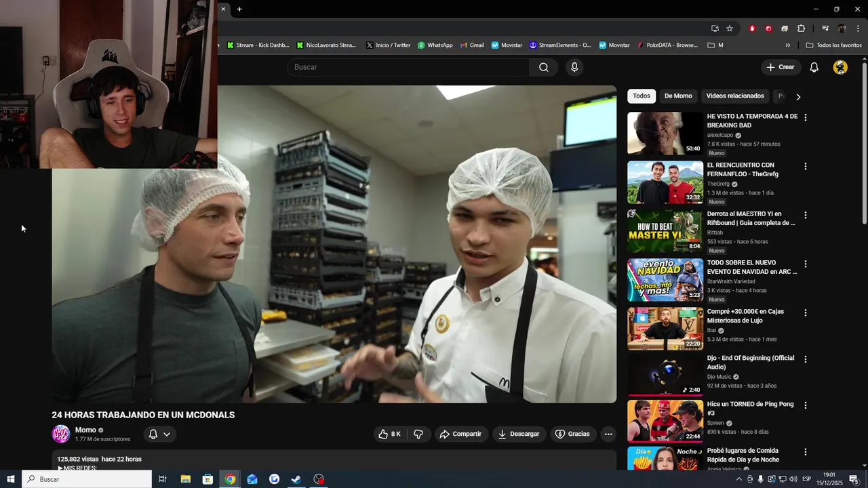The height and width of the screenshot is (488, 868).
Task: Send Gracias super thanks
Action: [572, 434]
